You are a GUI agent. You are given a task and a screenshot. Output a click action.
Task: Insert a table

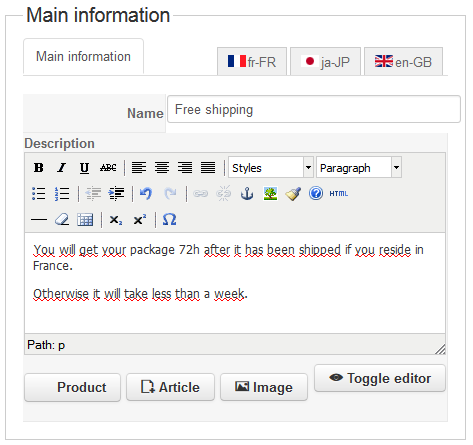pyautogui.click(x=85, y=220)
